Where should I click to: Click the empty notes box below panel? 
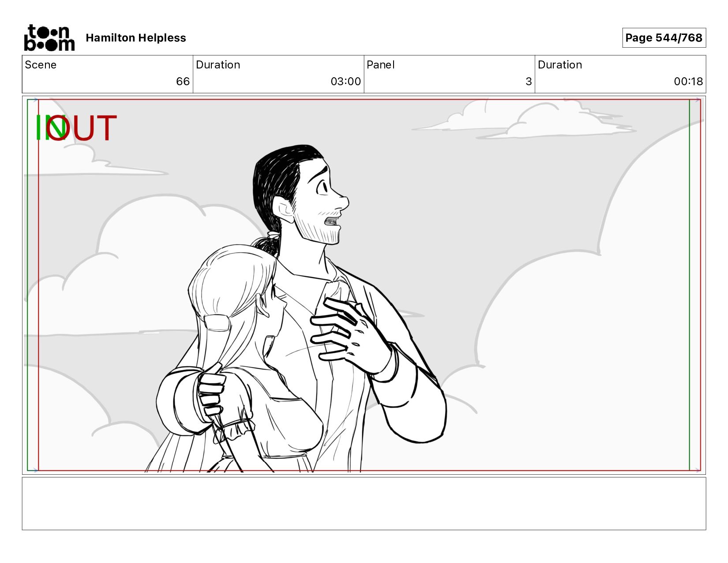364,503
